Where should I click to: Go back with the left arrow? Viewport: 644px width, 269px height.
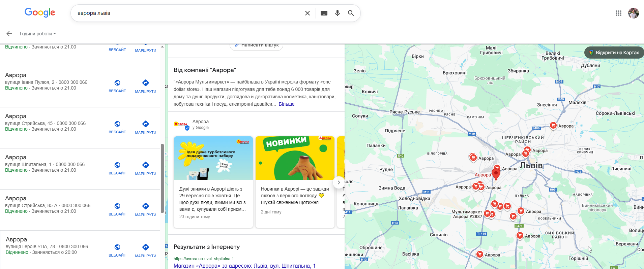click(x=9, y=34)
